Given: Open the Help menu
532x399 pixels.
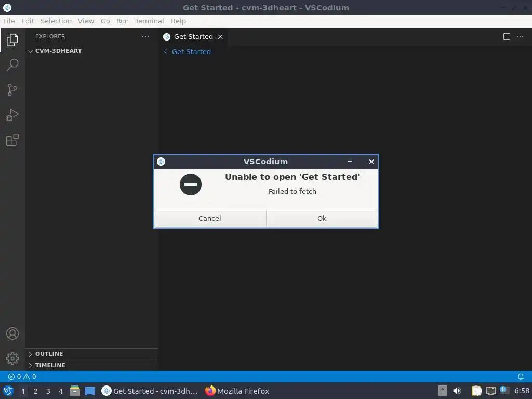Looking at the screenshot, I should (178, 21).
